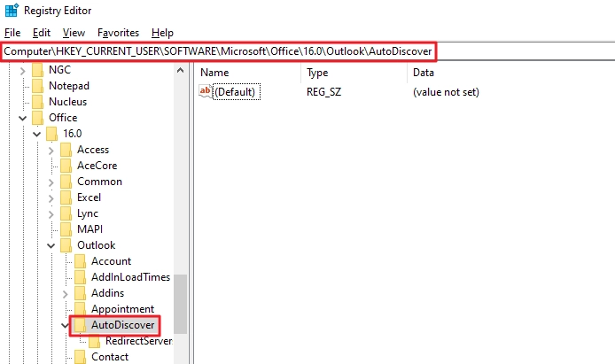This screenshot has height=364, width=615.
Task: Select the AddInLoadTimes folder icon
Action: tap(80, 277)
